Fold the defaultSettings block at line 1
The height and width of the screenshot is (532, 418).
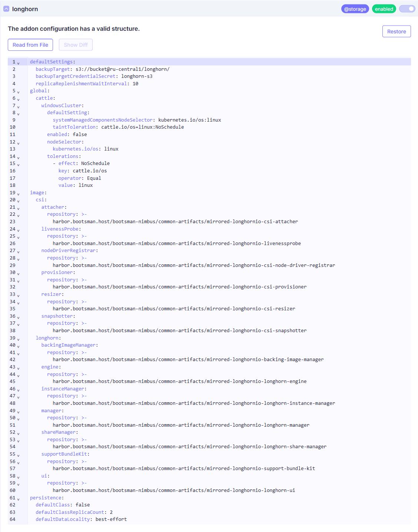18,63
